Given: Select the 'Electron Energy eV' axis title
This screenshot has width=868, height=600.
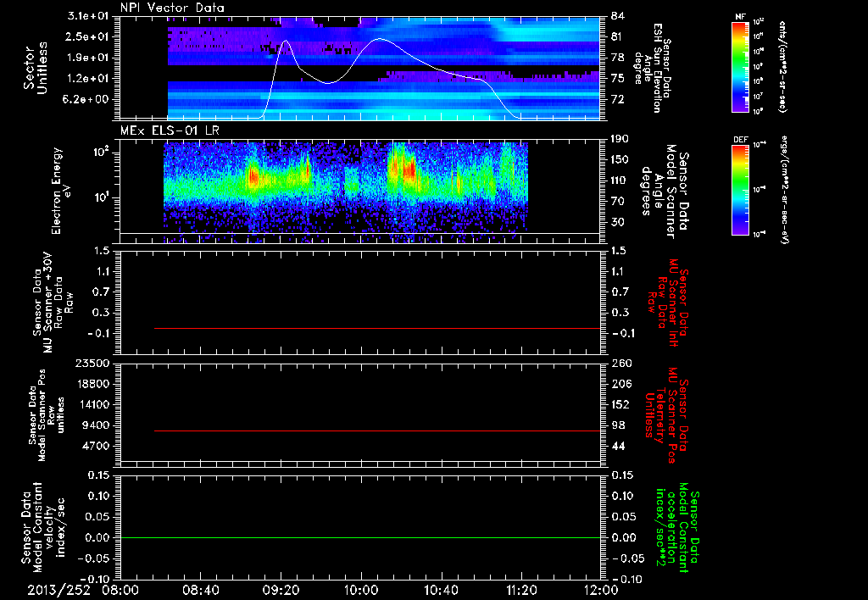Looking at the screenshot, I should (61, 191).
